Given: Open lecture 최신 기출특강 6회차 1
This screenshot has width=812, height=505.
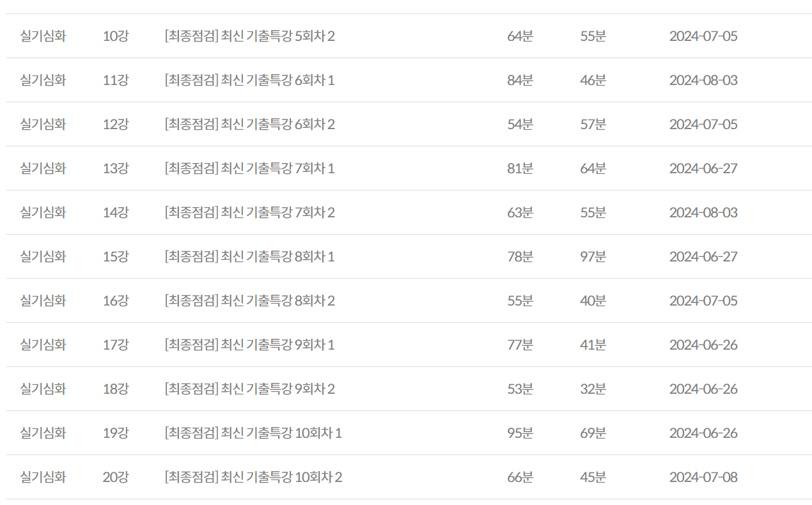Looking at the screenshot, I should point(249,80).
